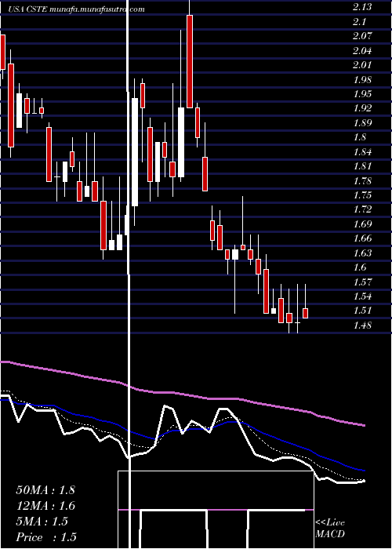The width and height of the screenshot is (392, 549).
Task: Click the 1.57 price axis label
Action: pyautogui.click(x=362, y=282)
